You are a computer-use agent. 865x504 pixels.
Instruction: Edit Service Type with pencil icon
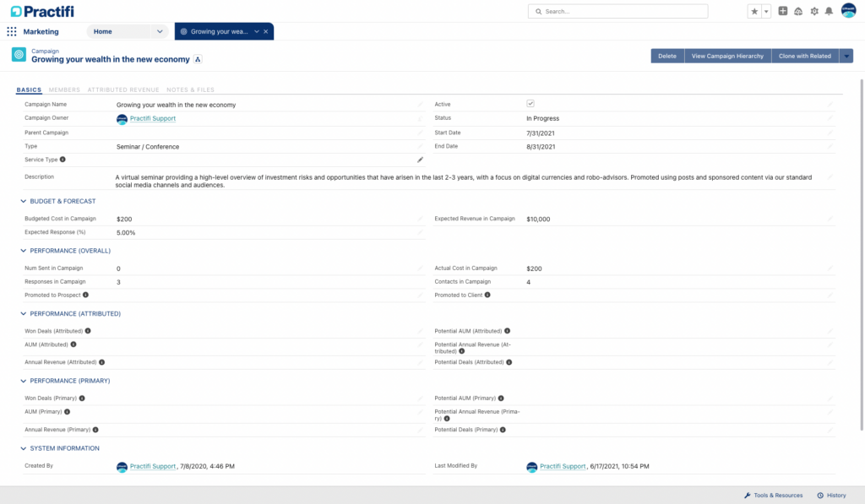pyautogui.click(x=420, y=160)
